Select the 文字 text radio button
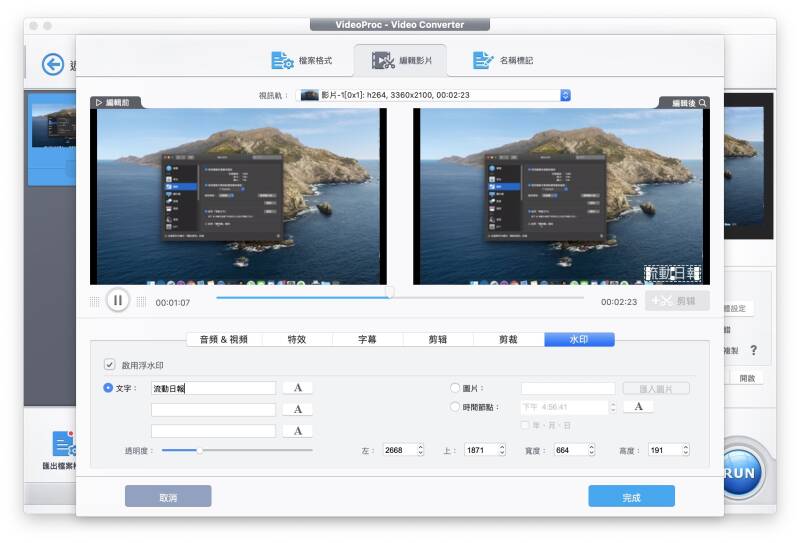The image size is (800, 543). click(108, 388)
